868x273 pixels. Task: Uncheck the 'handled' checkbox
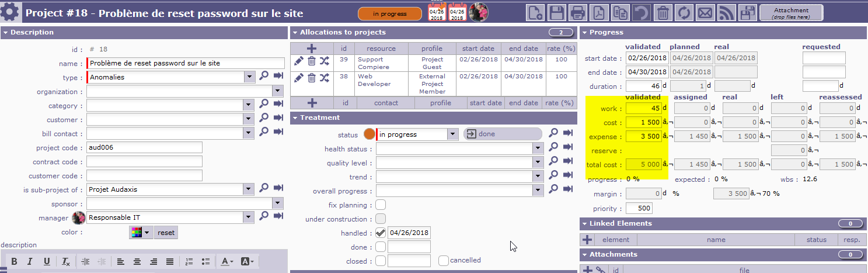(381, 233)
